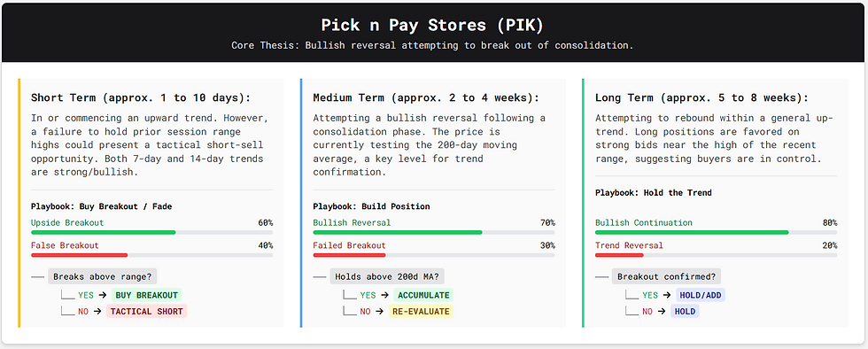The height and width of the screenshot is (349, 868).
Task: Select the 'Breakout confirmed?' decision node
Action: [x=666, y=277]
